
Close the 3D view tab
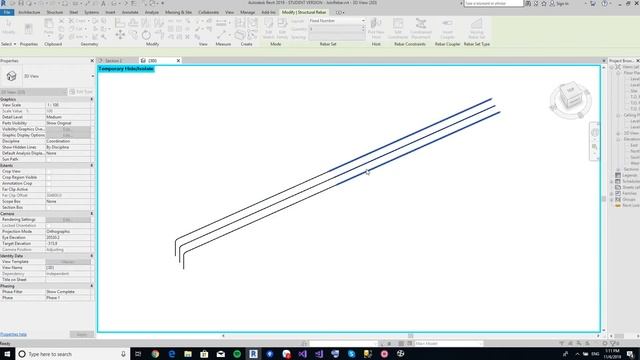click(178, 60)
